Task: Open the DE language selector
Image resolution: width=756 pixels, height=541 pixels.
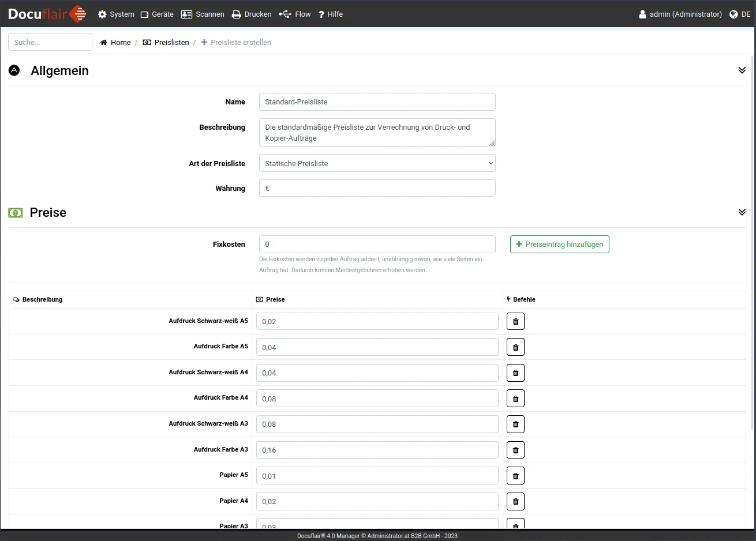Action: coord(740,14)
